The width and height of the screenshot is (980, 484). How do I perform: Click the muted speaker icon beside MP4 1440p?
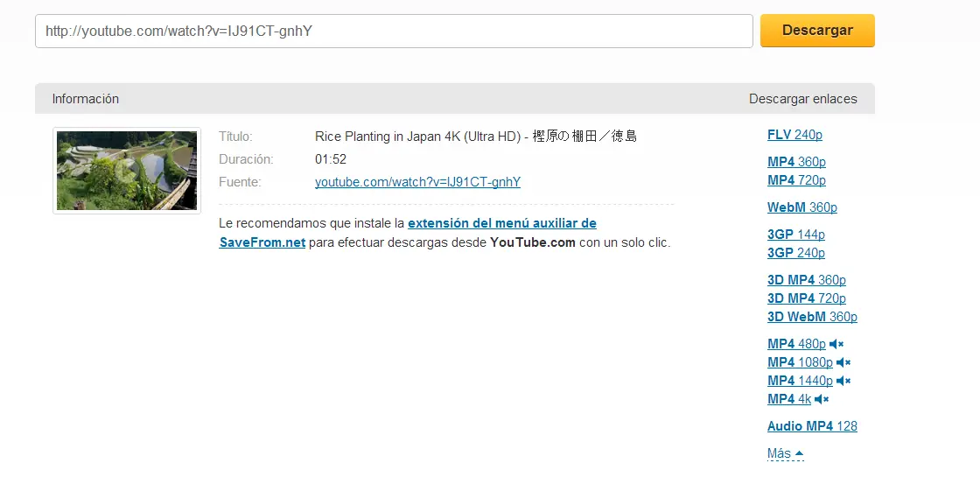(843, 380)
